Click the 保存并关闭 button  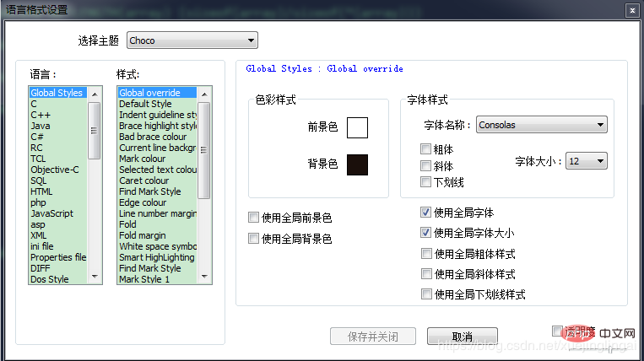pyautogui.click(x=373, y=337)
